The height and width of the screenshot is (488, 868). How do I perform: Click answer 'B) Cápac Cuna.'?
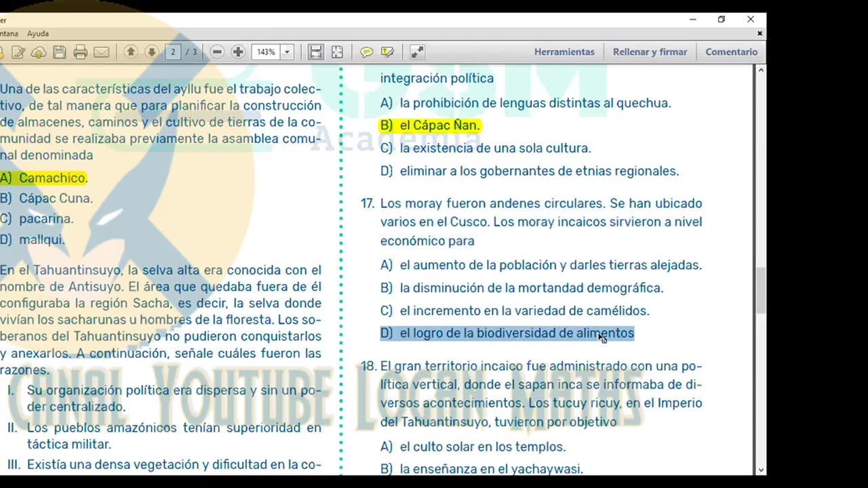click(x=46, y=199)
